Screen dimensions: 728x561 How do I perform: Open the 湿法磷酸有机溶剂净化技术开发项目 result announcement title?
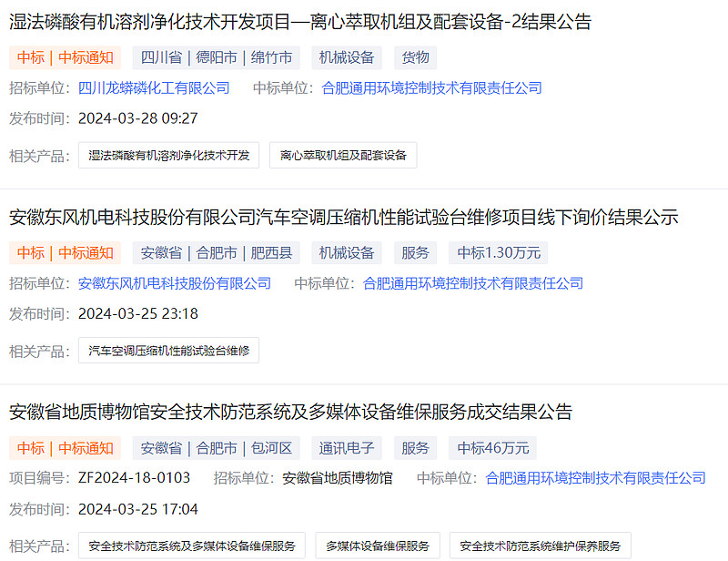[x=300, y=22]
